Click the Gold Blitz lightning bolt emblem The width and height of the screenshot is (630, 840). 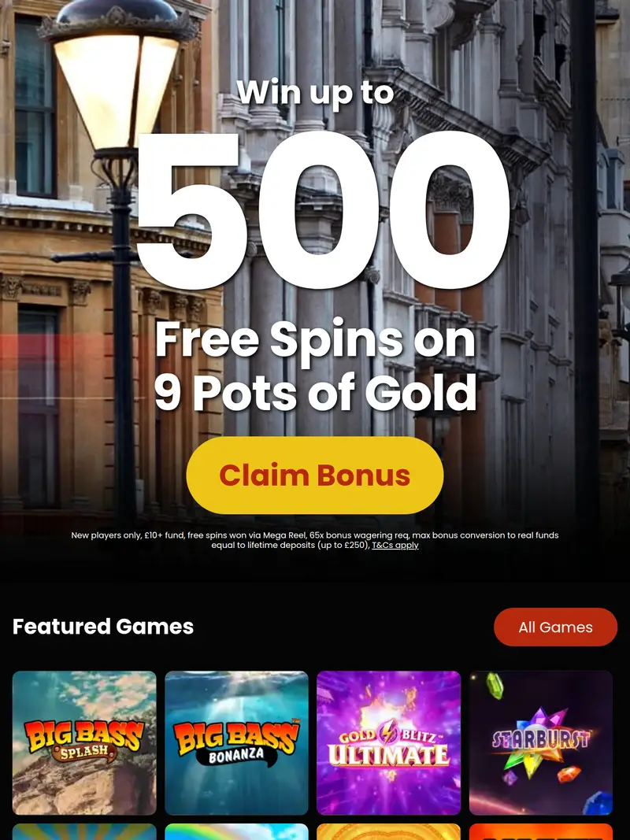[x=387, y=732]
